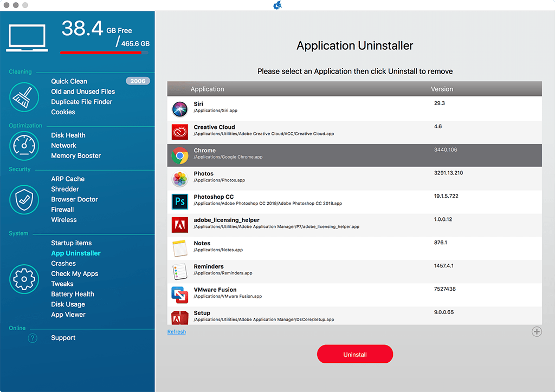Open Quick Clean
This screenshot has width=555, height=392.
pos(69,81)
